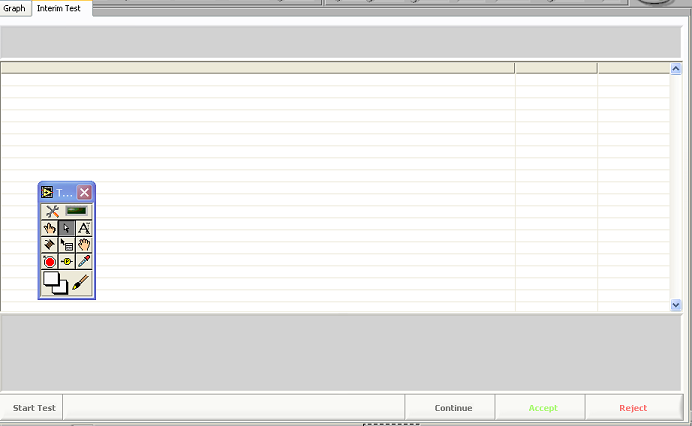Screen dimensions: 692x426
Task: Select the Operate Value hand tool
Action: click(49, 228)
